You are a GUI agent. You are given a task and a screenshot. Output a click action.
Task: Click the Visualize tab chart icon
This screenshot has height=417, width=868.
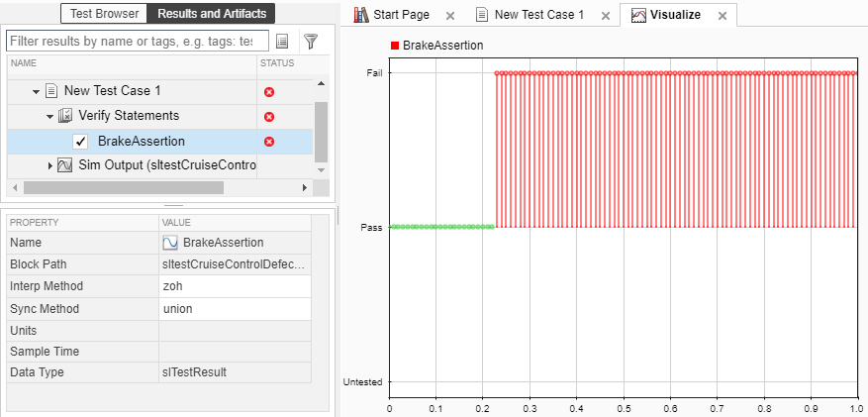pyautogui.click(x=638, y=16)
